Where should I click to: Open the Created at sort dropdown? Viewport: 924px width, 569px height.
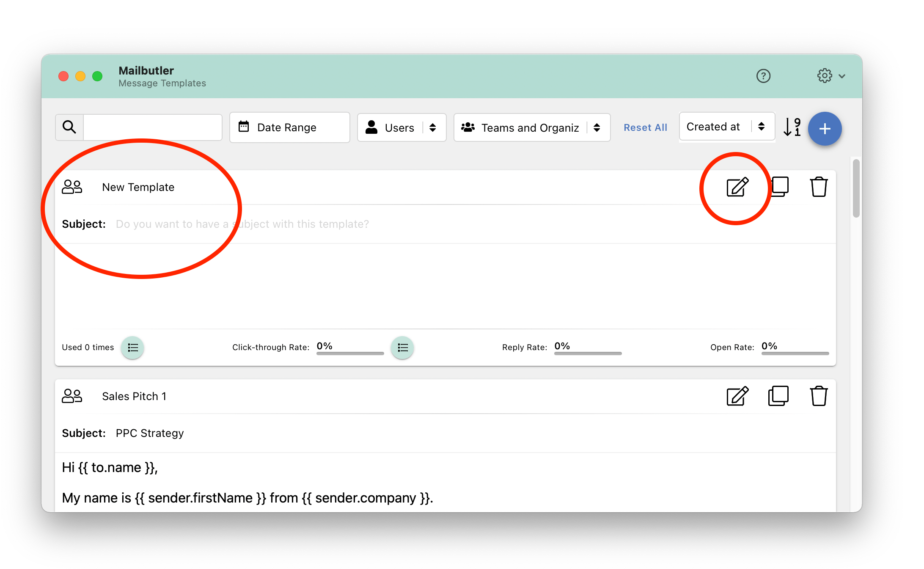pyautogui.click(x=726, y=127)
